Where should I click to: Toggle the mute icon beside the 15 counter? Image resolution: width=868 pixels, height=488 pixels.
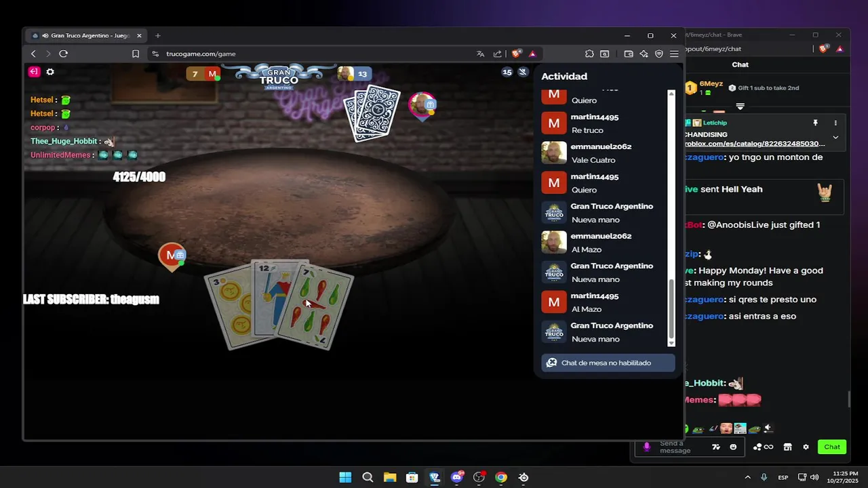pyautogui.click(x=523, y=72)
